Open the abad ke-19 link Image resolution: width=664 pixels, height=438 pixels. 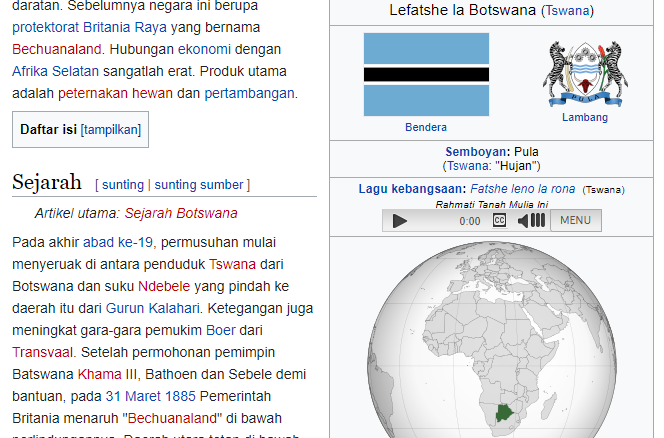click(118, 242)
